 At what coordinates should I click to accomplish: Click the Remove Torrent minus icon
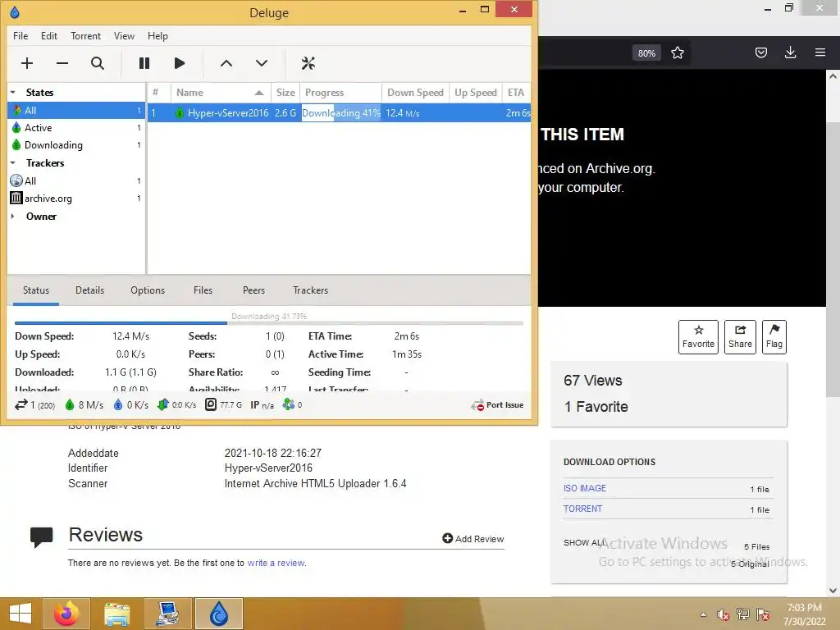tap(62, 63)
